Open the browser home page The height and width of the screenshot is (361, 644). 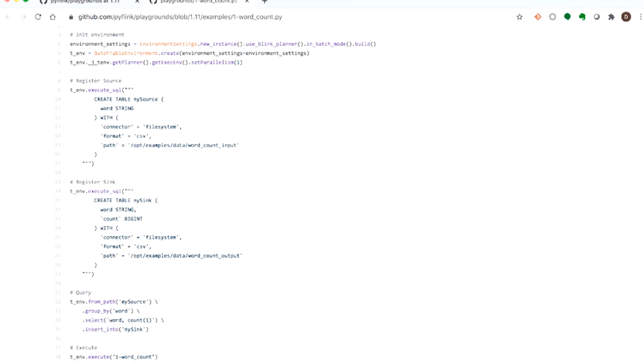click(53, 17)
